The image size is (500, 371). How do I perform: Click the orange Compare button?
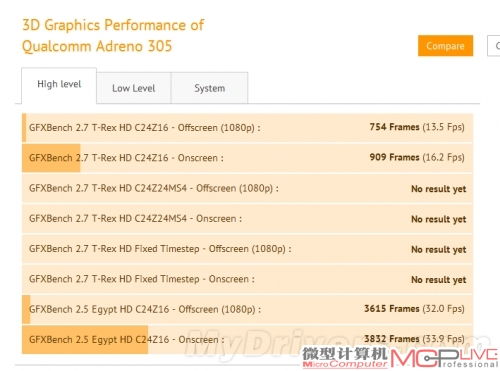pyautogui.click(x=445, y=46)
